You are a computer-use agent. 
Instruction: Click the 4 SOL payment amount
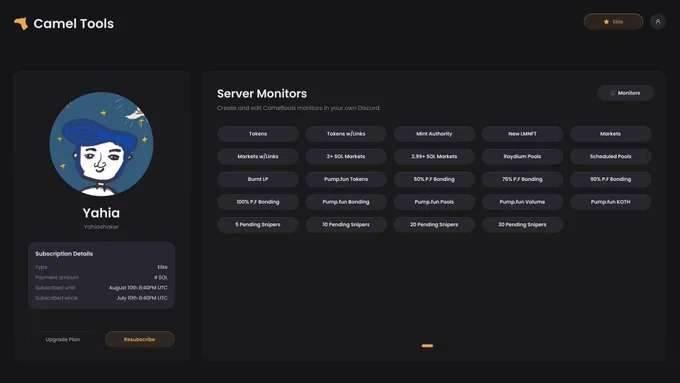point(160,277)
